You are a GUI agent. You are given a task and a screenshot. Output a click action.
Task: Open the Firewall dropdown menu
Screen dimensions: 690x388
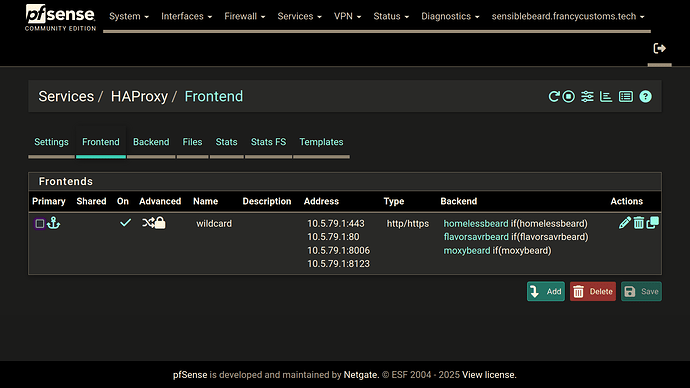tap(245, 16)
